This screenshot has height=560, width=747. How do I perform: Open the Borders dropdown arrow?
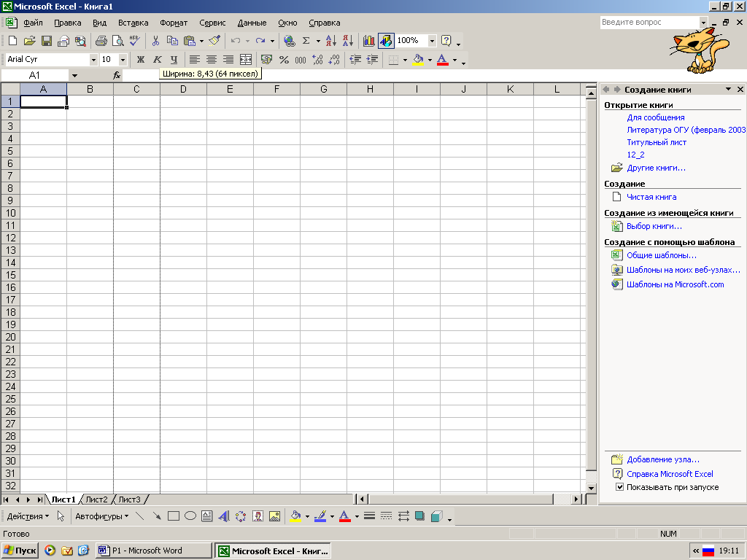coord(405,60)
